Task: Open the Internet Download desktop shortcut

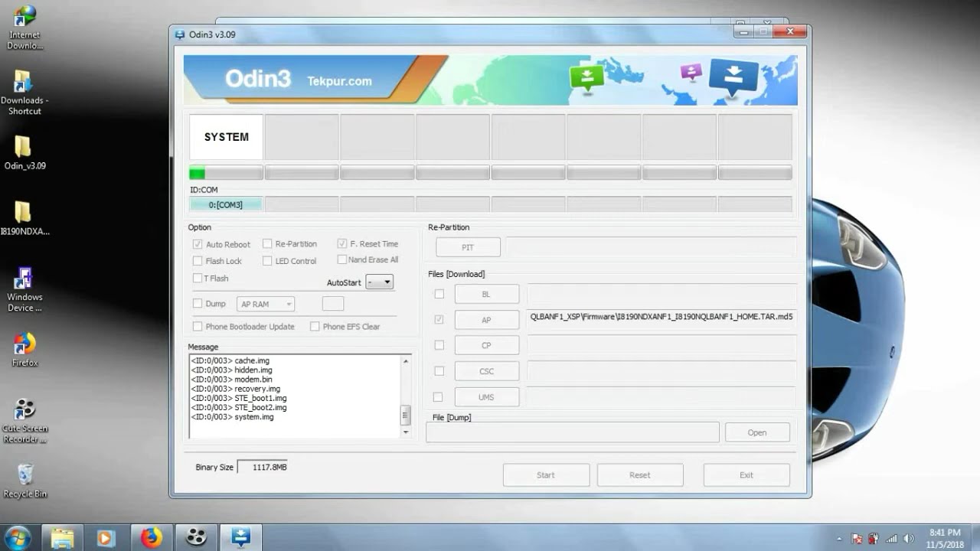Action: click(24, 27)
